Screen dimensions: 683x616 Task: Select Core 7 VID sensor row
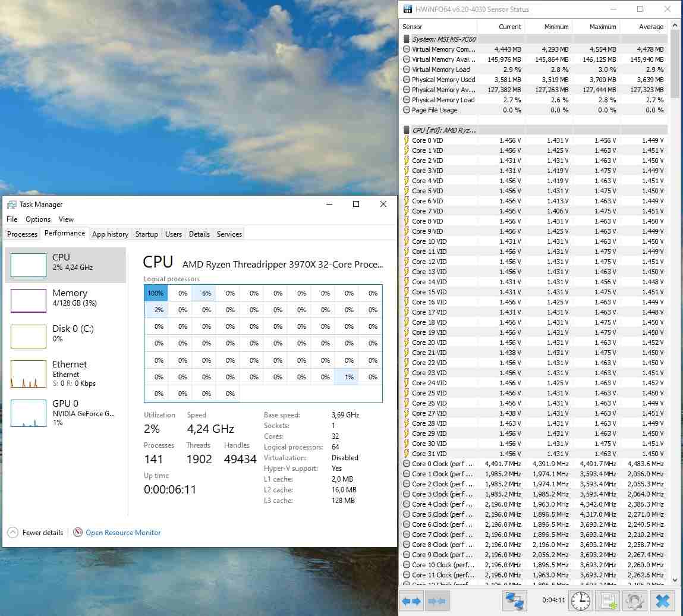tap(534, 211)
